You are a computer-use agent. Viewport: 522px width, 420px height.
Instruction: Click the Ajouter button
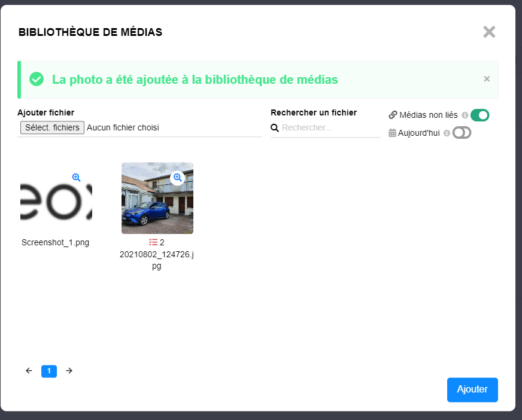pyautogui.click(x=472, y=389)
